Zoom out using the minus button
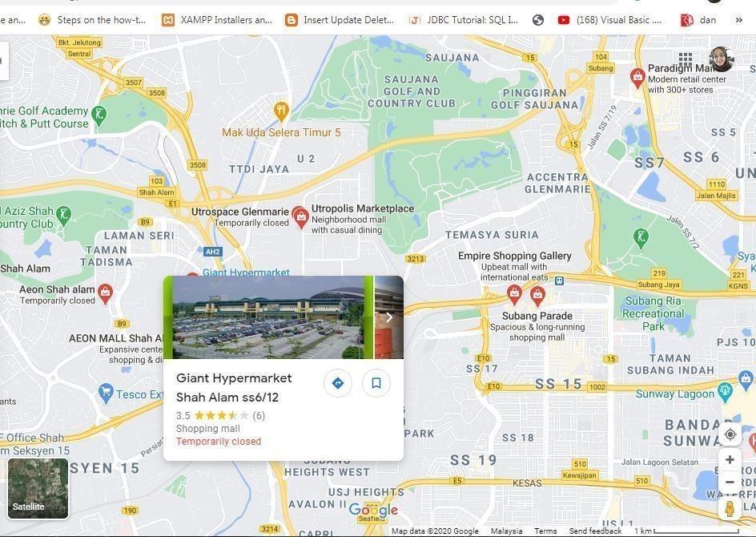756x537 pixels. 730,482
